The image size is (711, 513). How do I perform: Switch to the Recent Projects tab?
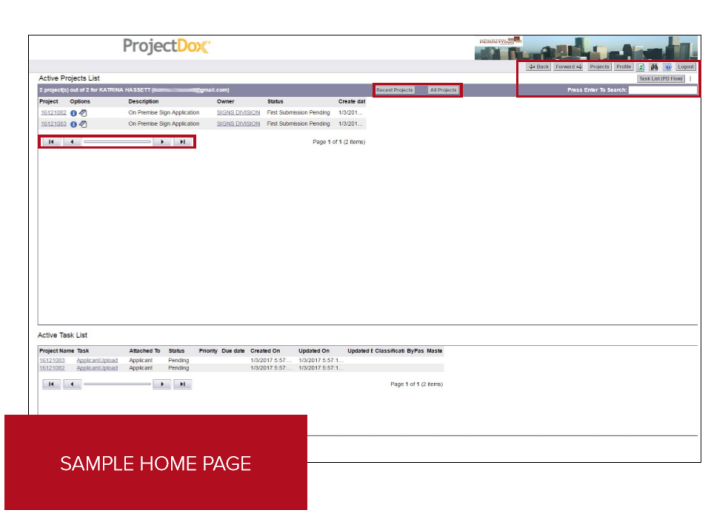point(394,90)
